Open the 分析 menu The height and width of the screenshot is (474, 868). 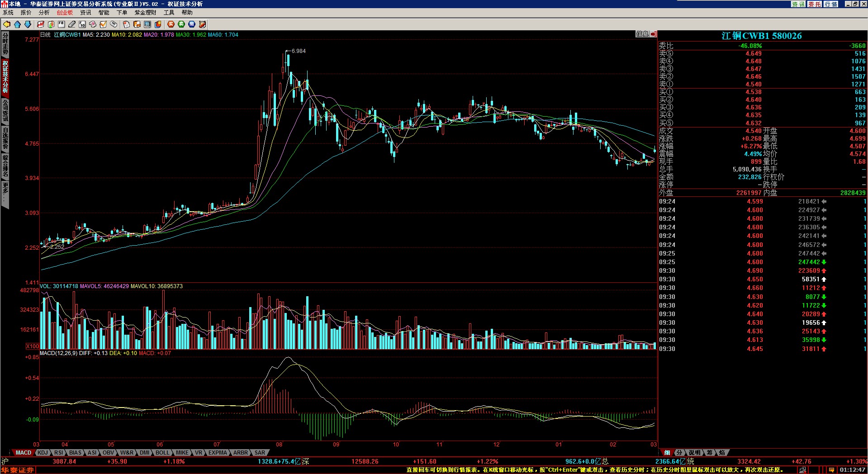pyautogui.click(x=44, y=13)
